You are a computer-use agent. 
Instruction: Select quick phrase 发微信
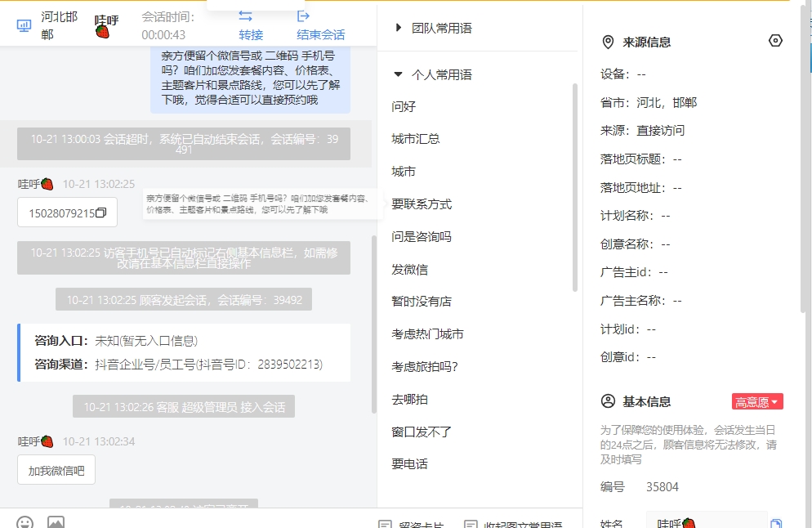click(x=409, y=270)
